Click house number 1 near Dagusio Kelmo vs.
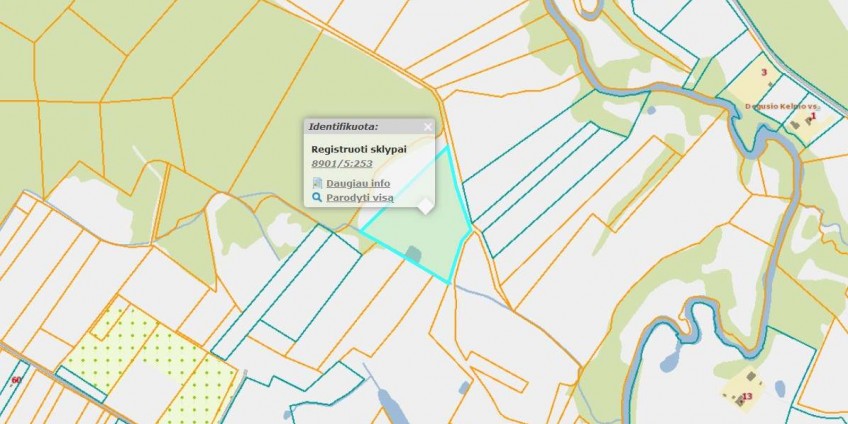 click(813, 115)
